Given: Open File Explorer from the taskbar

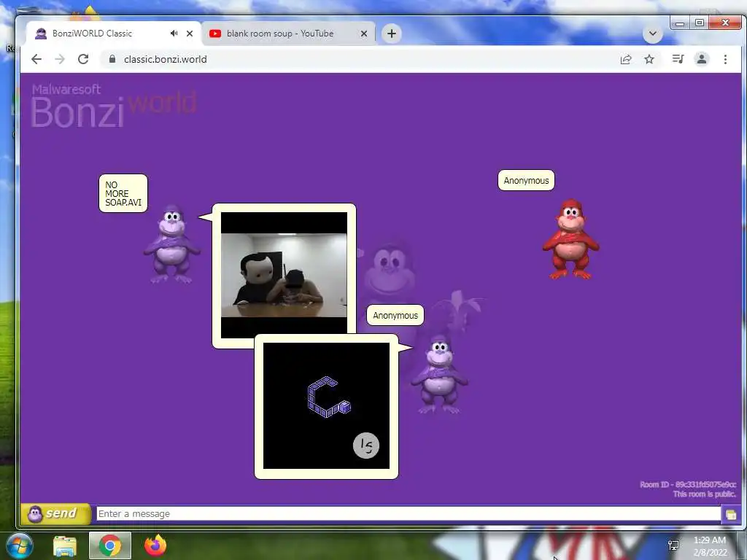Looking at the screenshot, I should point(65,545).
